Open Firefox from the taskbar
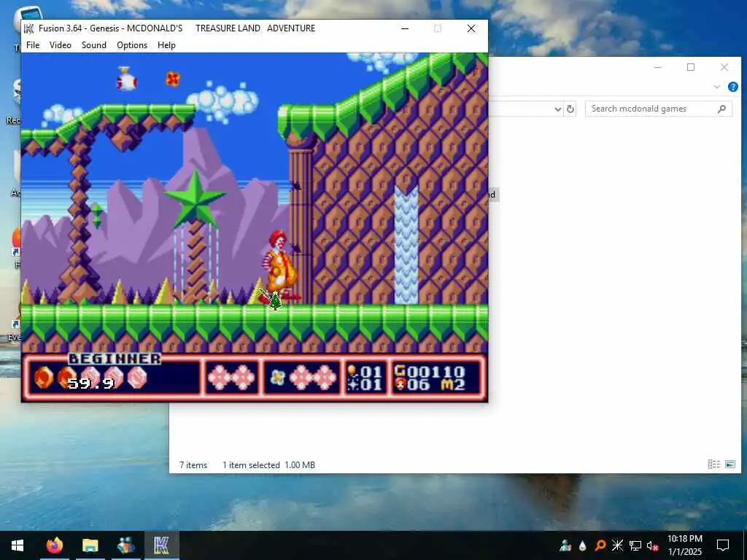Viewport: 747px width, 560px height. [55, 545]
